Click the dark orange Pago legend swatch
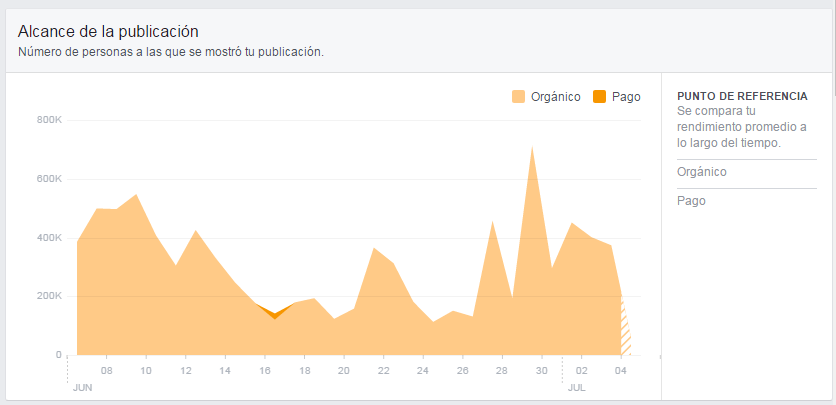The image size is (836, 405). pos(600,97)
